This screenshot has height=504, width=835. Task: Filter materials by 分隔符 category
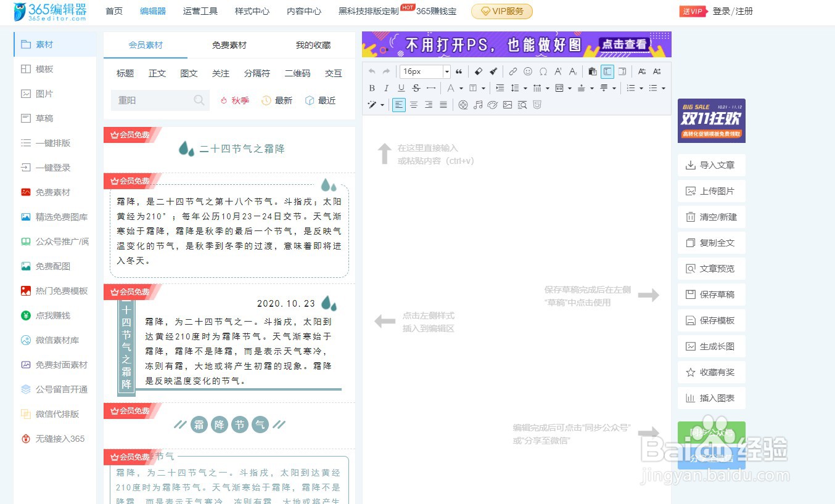[257, 73]
